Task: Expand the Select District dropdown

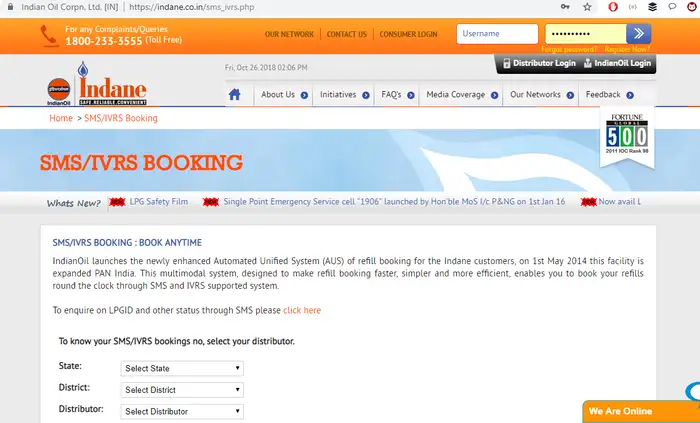Action: 182,389
